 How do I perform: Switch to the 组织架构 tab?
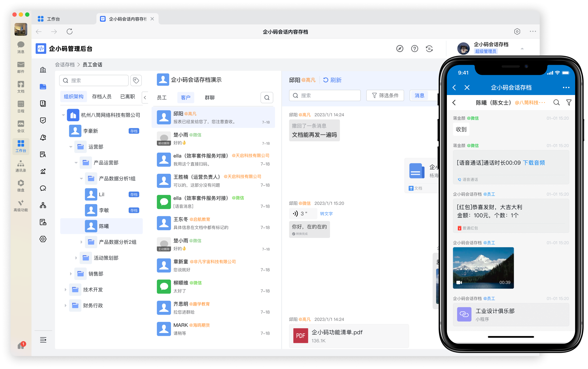[73, 97]
